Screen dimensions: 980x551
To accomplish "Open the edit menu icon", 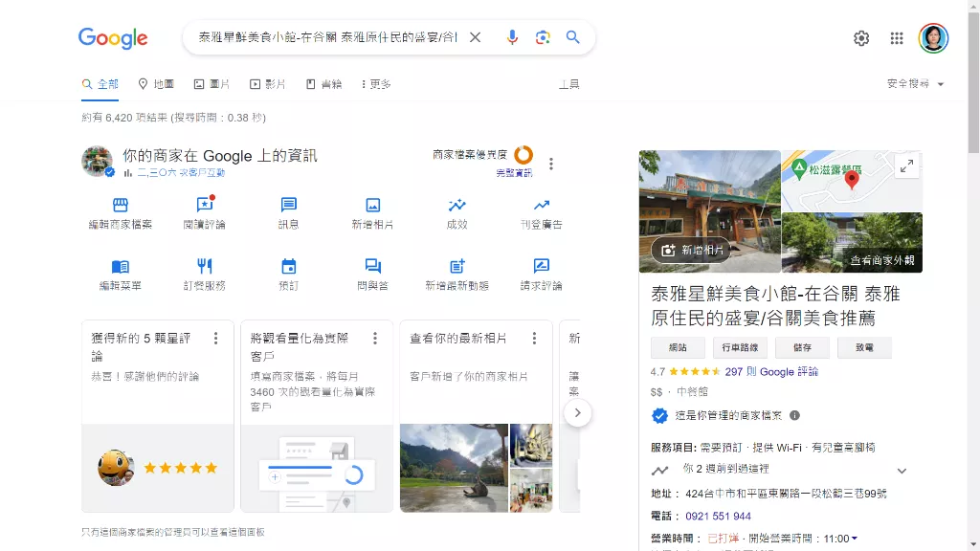I will pyautogui.click(x=120, y=266).
